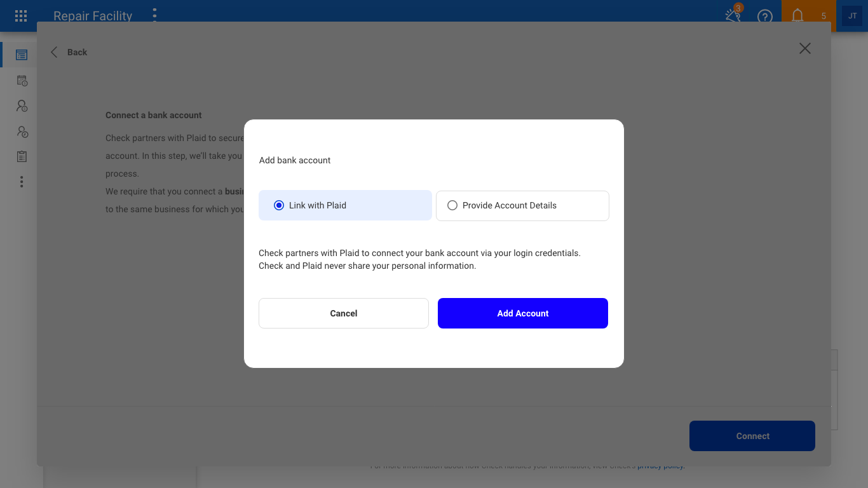The height and width of the screenshot is (488, 868).
Task: View notifications with the bell icon
Action: click(x=797, y=17)
